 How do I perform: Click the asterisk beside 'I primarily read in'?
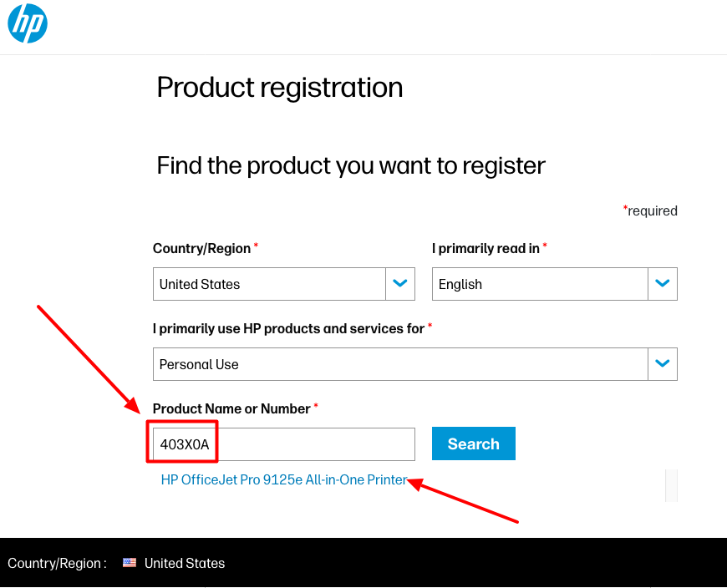pyautogui.click(x=545, y=243)
